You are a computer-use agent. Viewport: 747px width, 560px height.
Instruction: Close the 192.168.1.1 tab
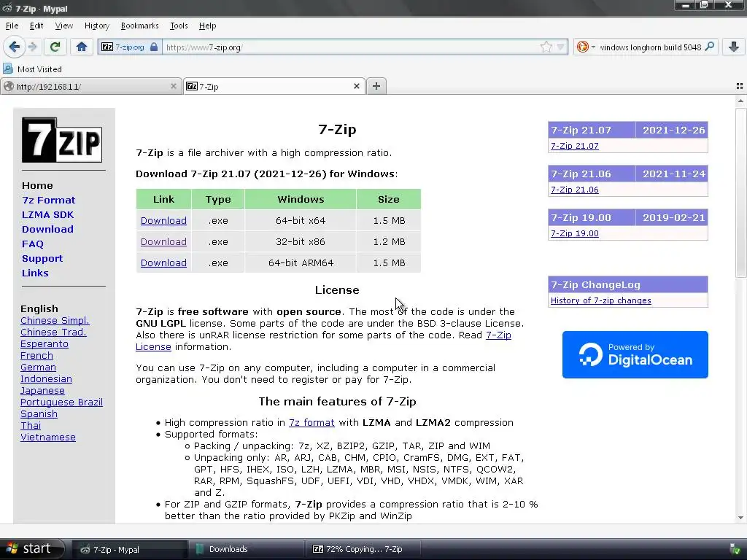coord(174,86)
